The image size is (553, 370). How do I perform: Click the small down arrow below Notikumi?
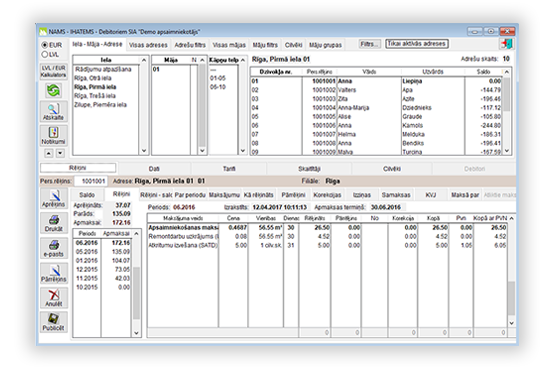pyautogui.click(x=60, y=153)
